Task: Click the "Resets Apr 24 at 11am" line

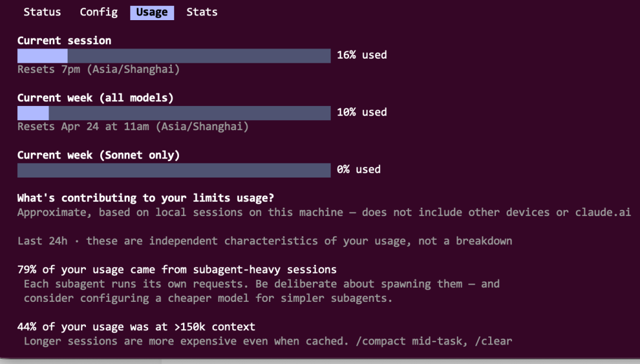Action: click(133, 127)
